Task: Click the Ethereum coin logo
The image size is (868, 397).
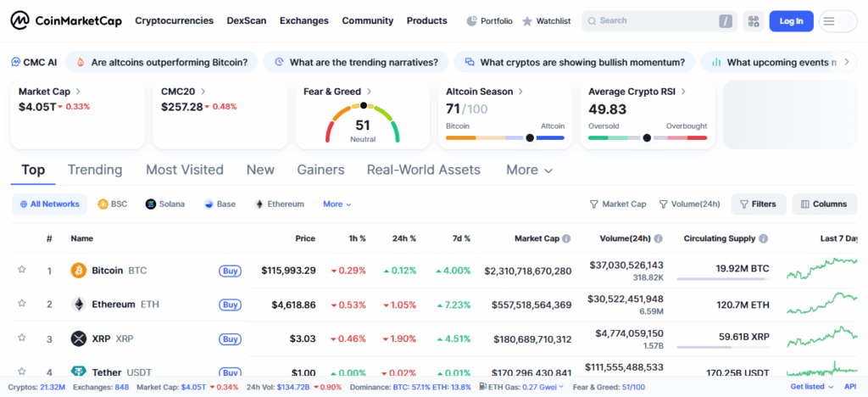Action: pos(79,305)
